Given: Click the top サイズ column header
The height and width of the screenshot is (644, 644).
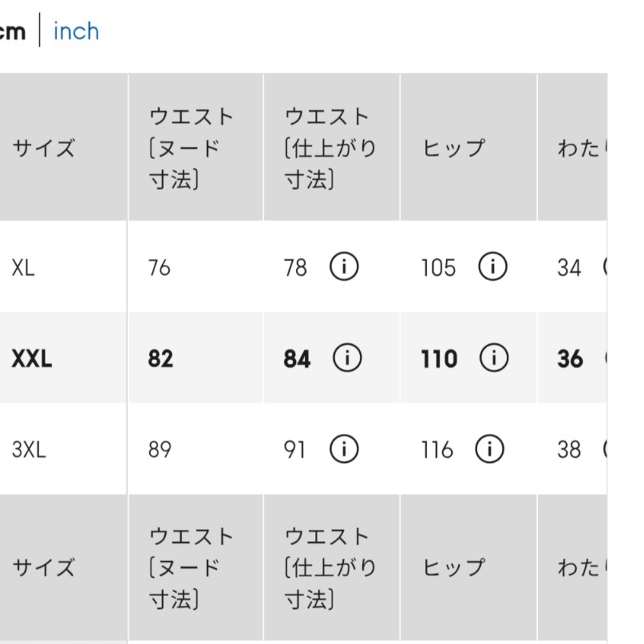Looking at the screenshot, I should pos(44,148).
